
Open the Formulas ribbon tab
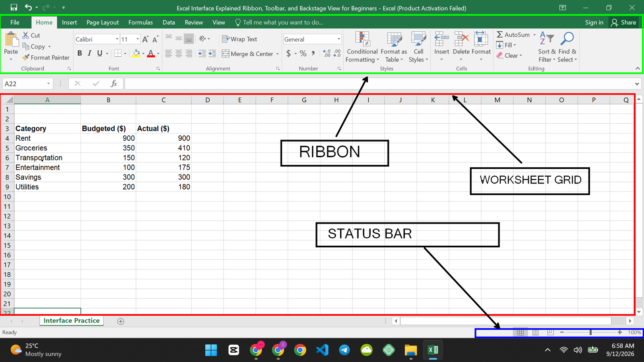(140, 23)
